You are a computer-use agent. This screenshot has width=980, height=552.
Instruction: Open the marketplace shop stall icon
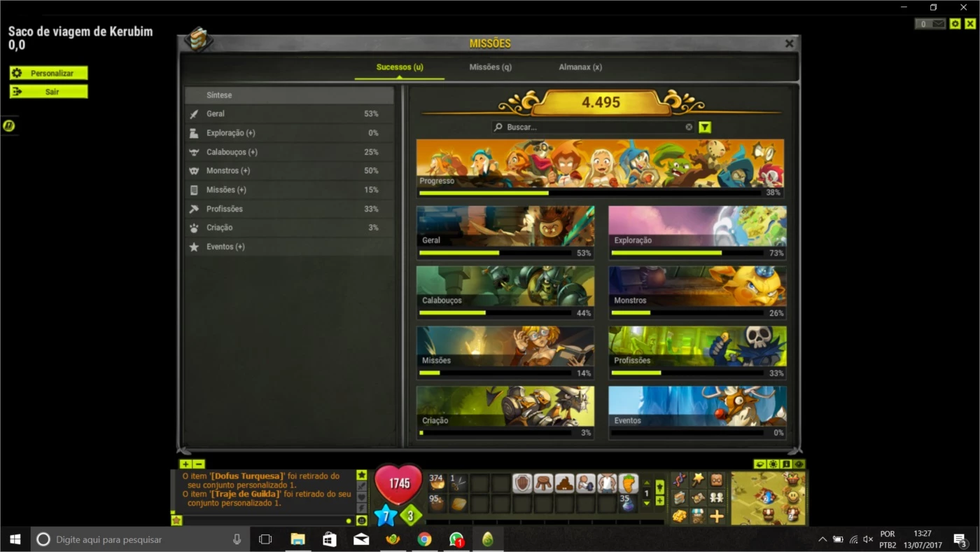coord(697,516)
